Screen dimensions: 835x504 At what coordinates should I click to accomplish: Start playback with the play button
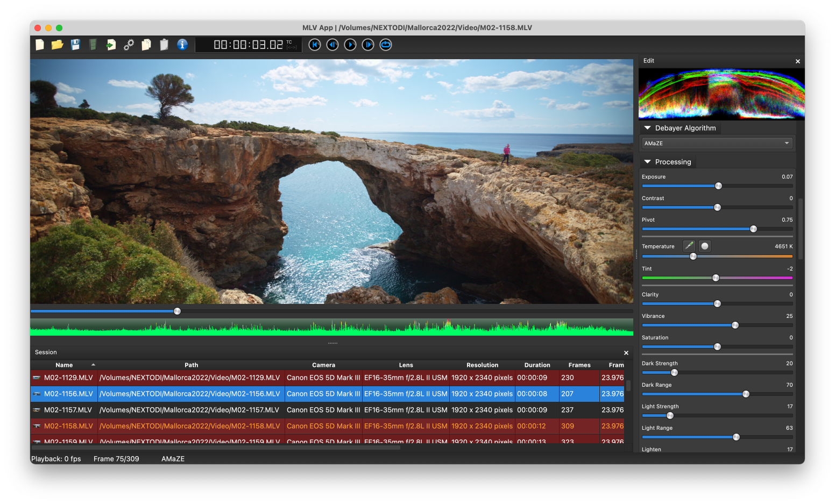pos(350,45)
